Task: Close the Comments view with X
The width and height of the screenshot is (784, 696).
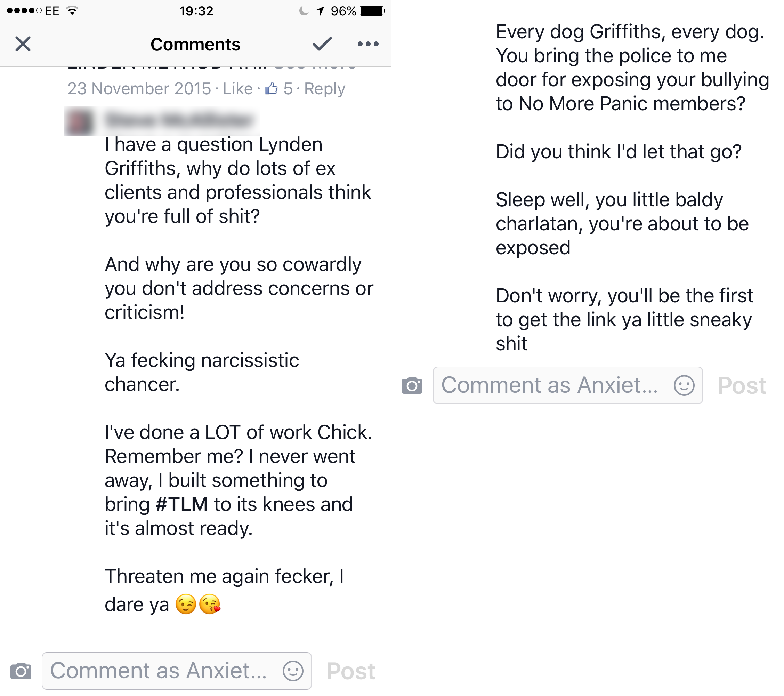Action: pos(23,44)
